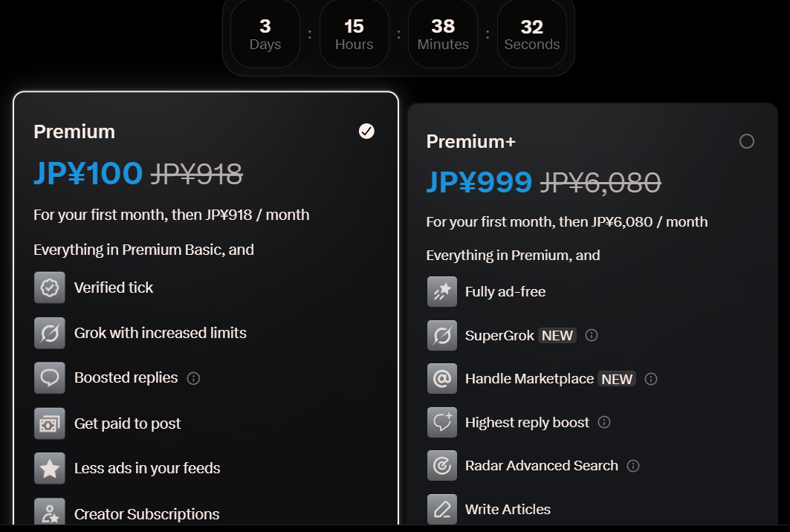The height and width of the screenshot is (532, 790).
Task: Show the info for Highest reply boost
Action: pyautogui.click(x=604, y=422)
